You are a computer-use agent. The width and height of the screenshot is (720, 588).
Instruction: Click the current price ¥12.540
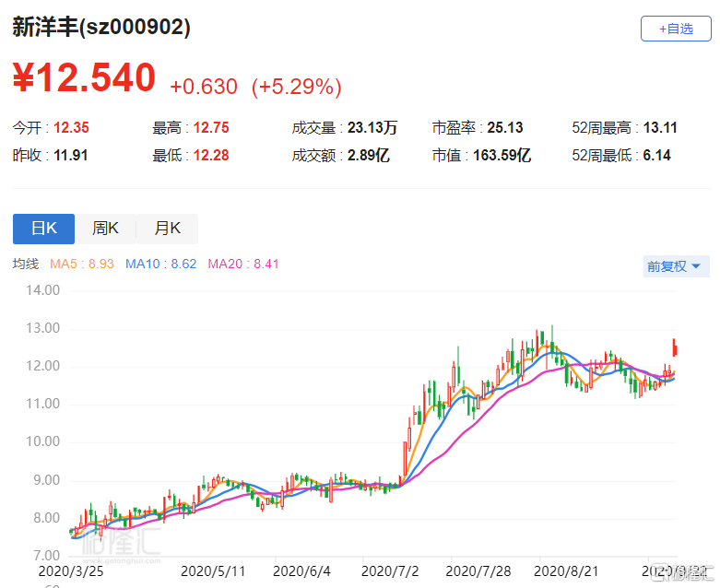[84, 77]
